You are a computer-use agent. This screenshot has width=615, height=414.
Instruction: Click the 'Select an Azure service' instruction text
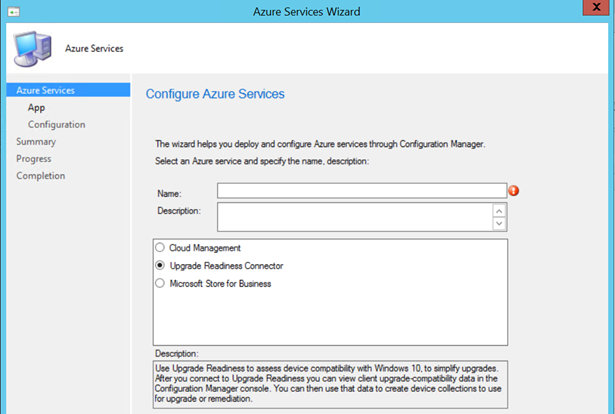(262, 161)
